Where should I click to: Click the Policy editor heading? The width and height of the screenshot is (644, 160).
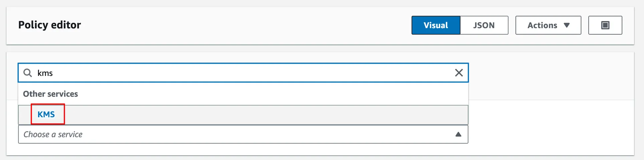pos(49,25)
